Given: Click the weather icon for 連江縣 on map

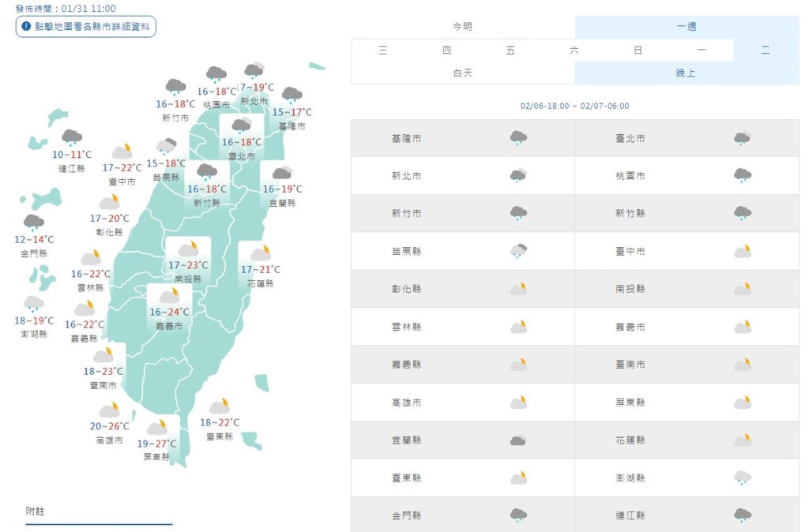Looking at the screenshot, I should pyautogui.click(x=72, y=137).
